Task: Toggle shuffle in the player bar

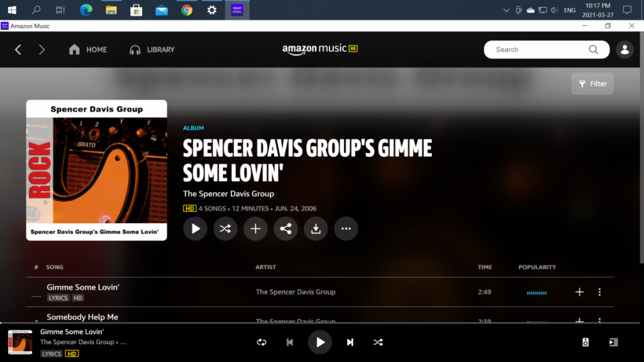Action: 378,343
